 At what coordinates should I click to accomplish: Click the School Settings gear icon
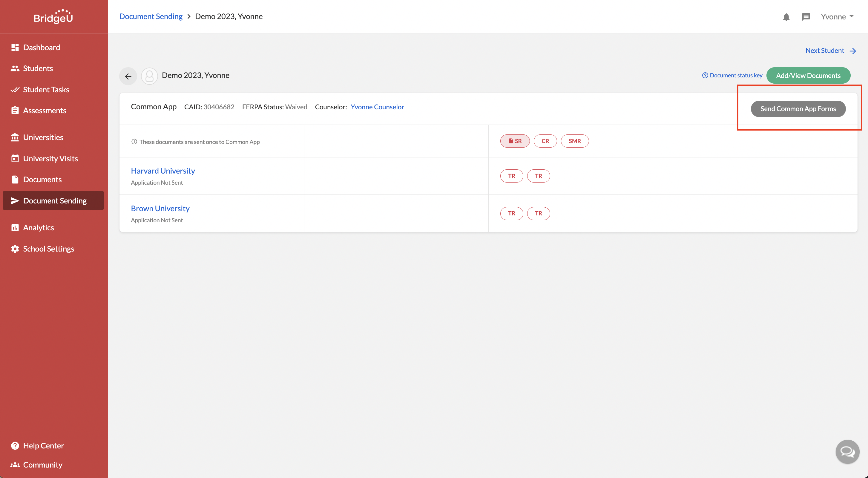[15, 249]
